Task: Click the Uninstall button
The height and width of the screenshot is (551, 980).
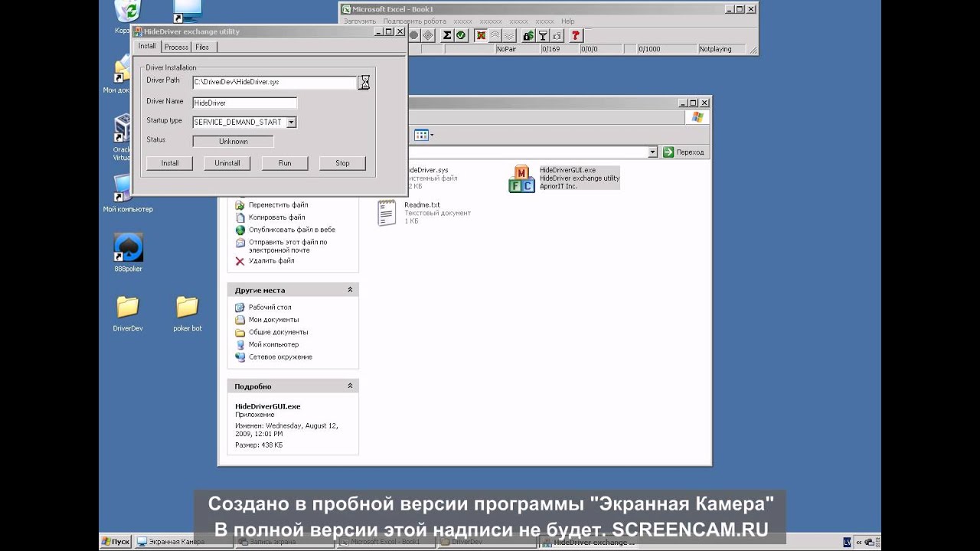Action: (227, 163)
